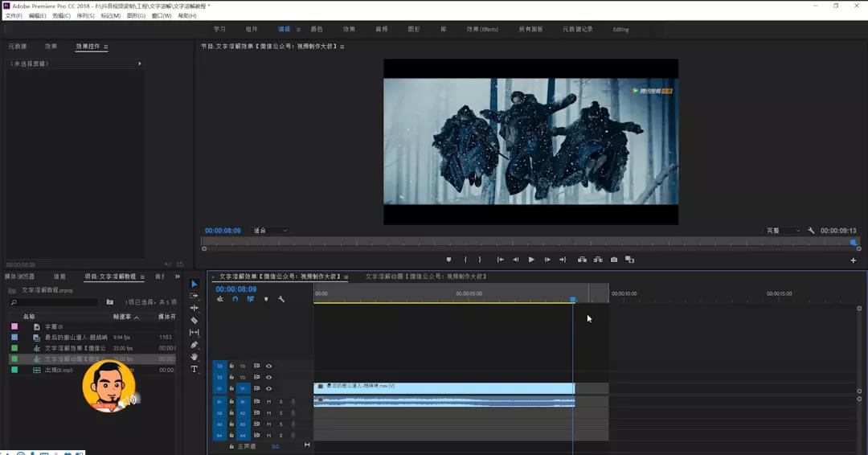Viewport: 868px width, 455px height.
Task: Click the Mark Out bracket button
Action: tap(479, 260)
